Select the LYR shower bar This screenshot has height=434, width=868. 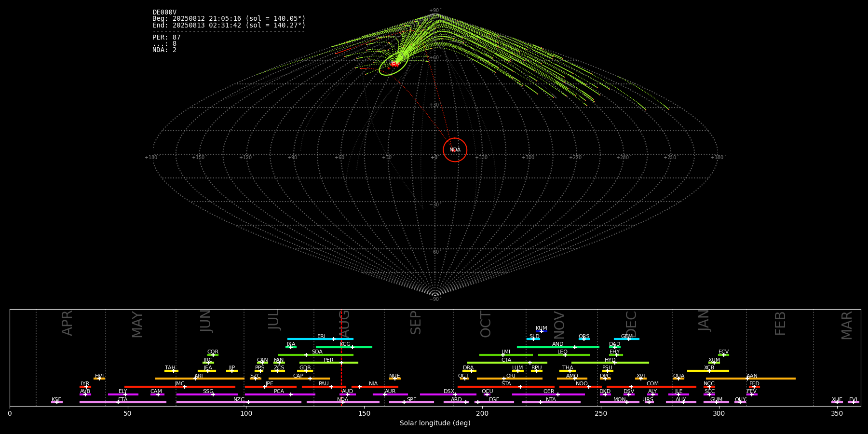85,387
